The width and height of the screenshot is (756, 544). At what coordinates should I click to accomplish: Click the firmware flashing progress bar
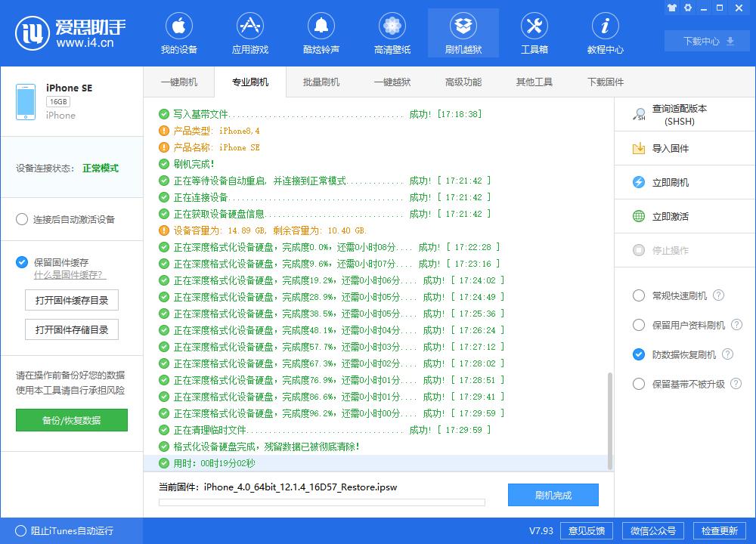[x=321, y=501]
